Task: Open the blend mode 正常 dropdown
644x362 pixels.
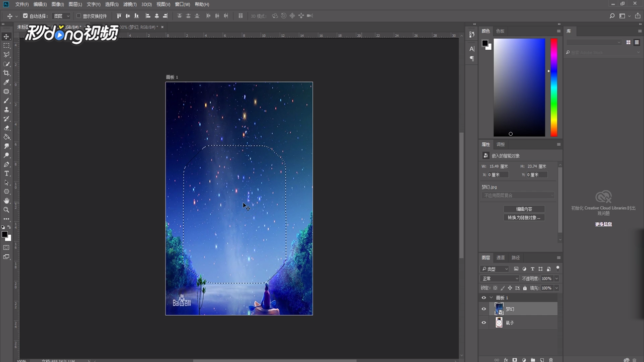Action: [x=500, y=279]
